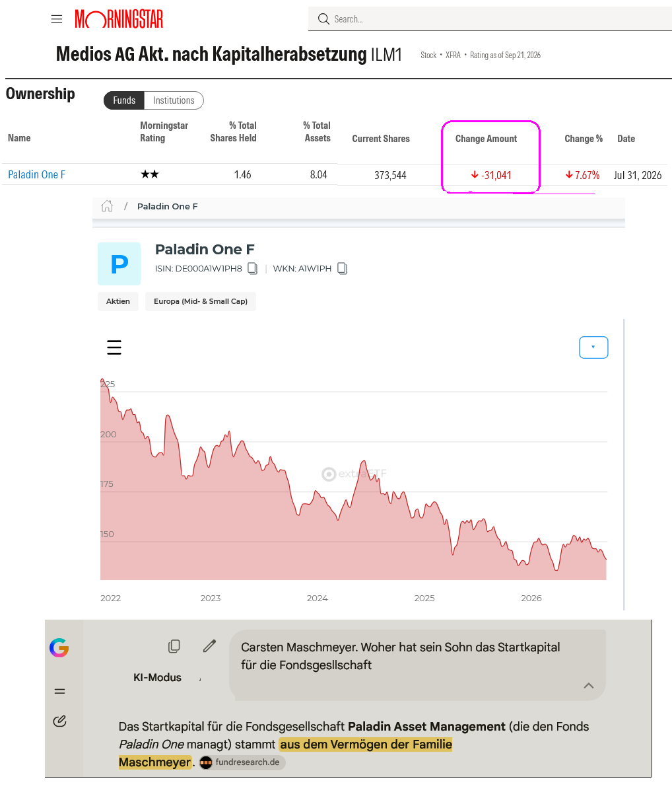
Task: Open the chart hamburger menu
Action: (x=114, y=347)
